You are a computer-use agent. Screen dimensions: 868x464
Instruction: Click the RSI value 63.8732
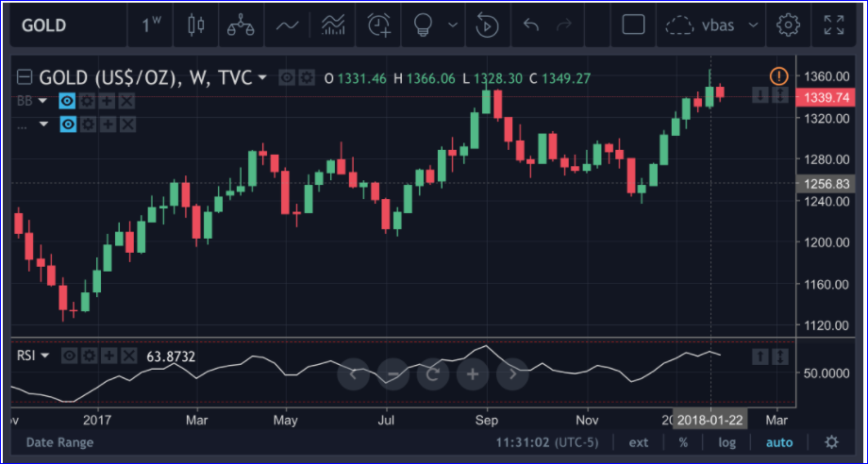(171, 356)
